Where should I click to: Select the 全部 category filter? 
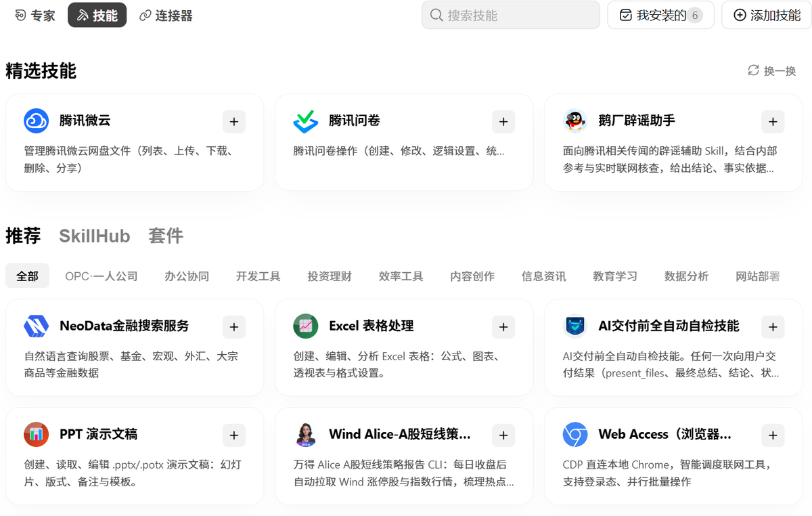[28, 276]
